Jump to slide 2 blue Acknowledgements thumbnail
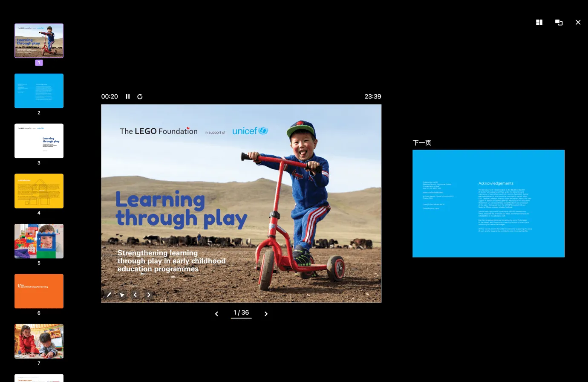 click(39, 91)
